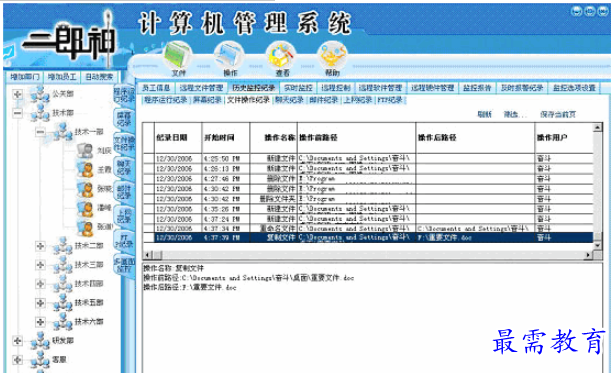Image resolution: width=614 pixels, height=373 pixels.
Task: Click the 增加员工 button
Action: 62,77
